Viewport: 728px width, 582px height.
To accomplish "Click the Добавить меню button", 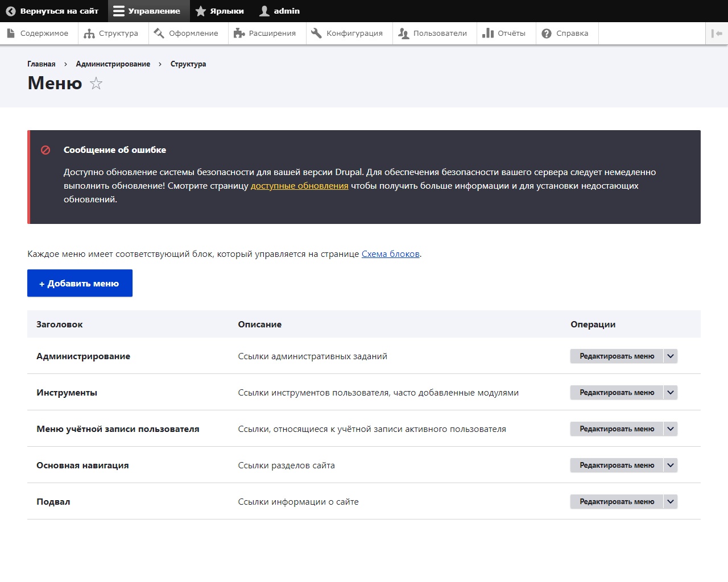I will (80, 283).
